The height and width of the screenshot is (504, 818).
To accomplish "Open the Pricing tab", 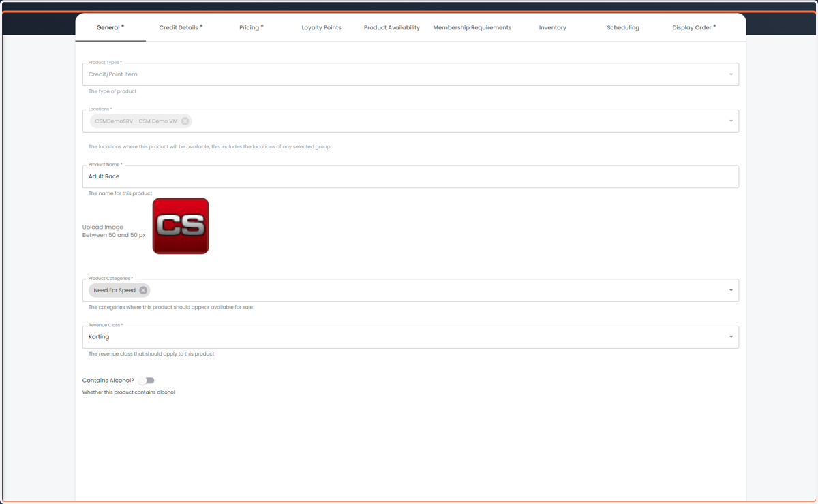I will [251, 27].
